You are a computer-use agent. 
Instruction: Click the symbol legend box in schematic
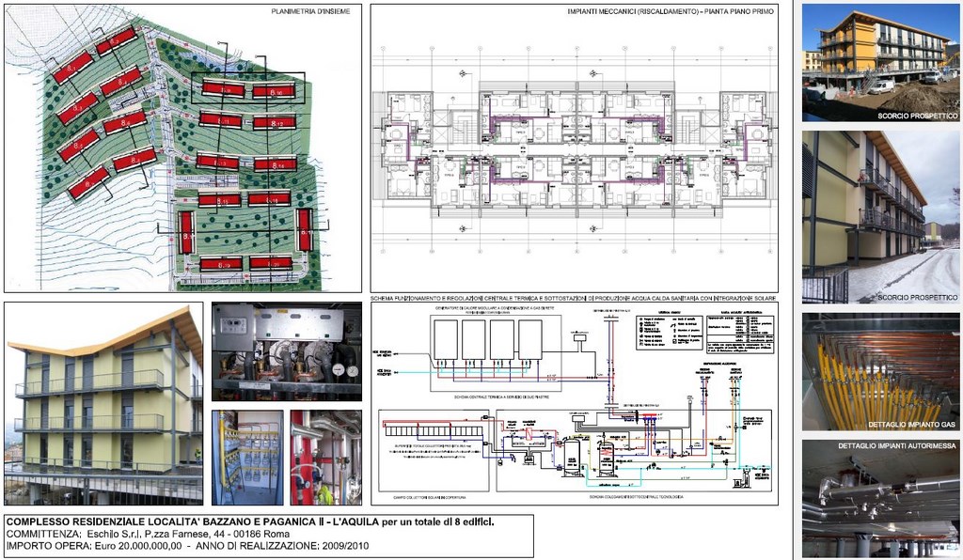click(669, 332)
